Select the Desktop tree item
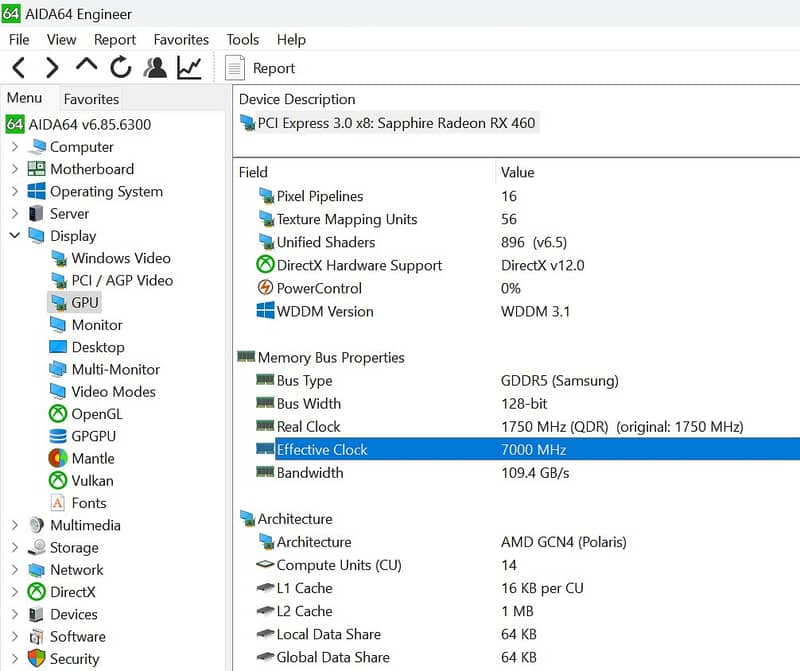800x671 pixels. tap(98, 347)
